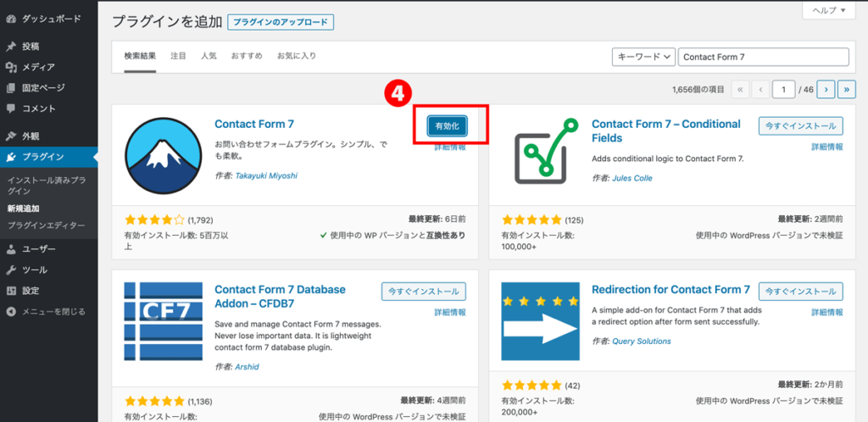Switch to the 注目 tab
868x422 pixels.
click(x=178, y=57)
